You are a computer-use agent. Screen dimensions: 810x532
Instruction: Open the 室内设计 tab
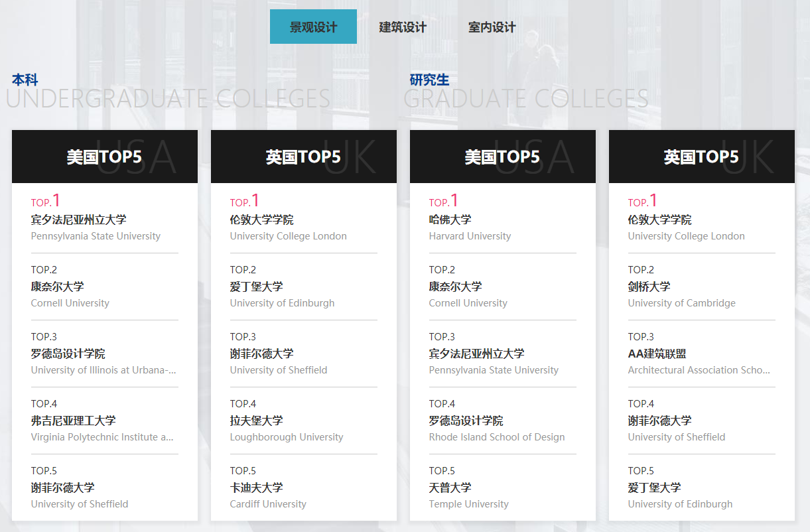[x=492, y=27]
